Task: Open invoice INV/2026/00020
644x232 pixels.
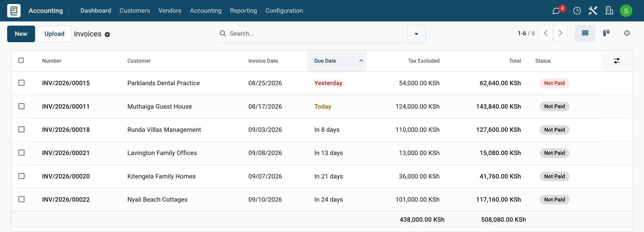Action: 66,176
